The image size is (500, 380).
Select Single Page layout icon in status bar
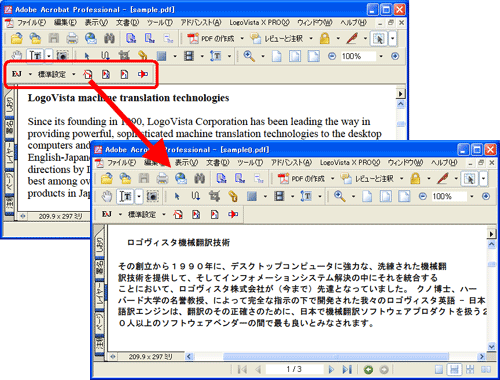(439, 369)
